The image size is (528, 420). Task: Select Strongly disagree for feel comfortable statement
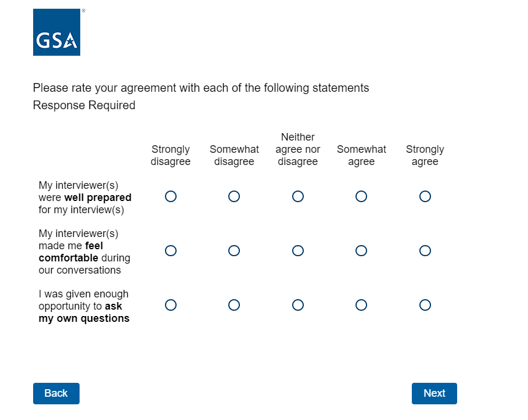click(171, 250)
